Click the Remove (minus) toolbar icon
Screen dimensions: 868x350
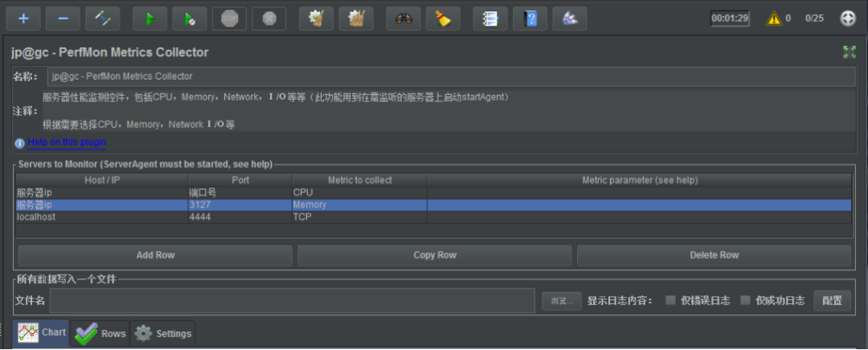63,19
